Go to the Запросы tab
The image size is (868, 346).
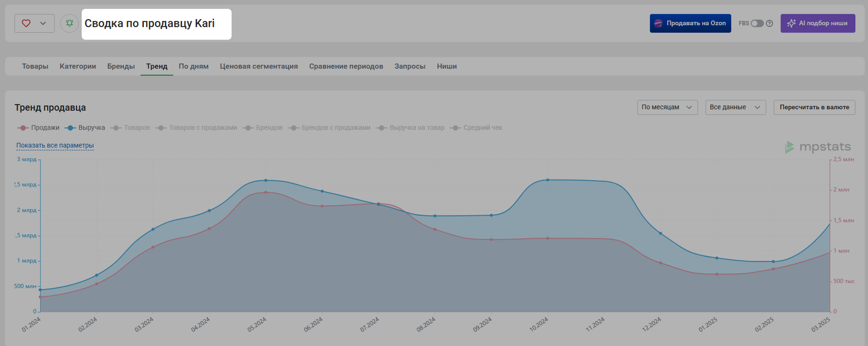410,66
